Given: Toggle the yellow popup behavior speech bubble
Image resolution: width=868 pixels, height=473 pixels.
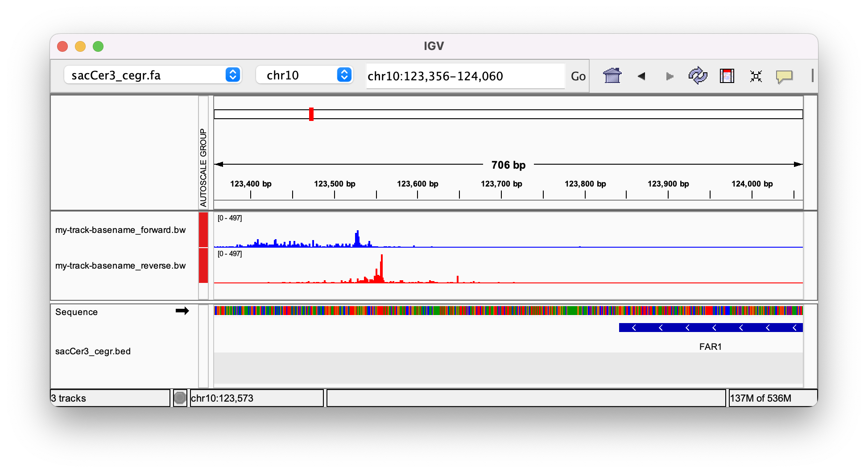Looking at the screenshot, I should 784,76.
